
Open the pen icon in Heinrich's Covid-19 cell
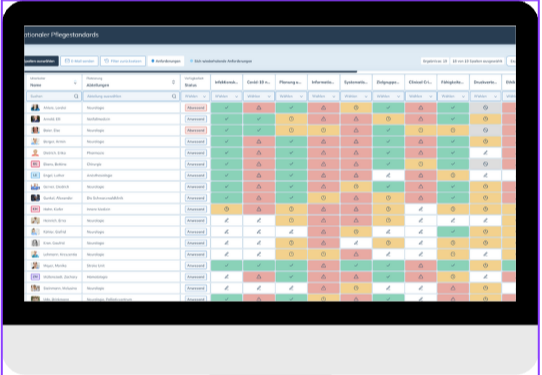point(259,221)
